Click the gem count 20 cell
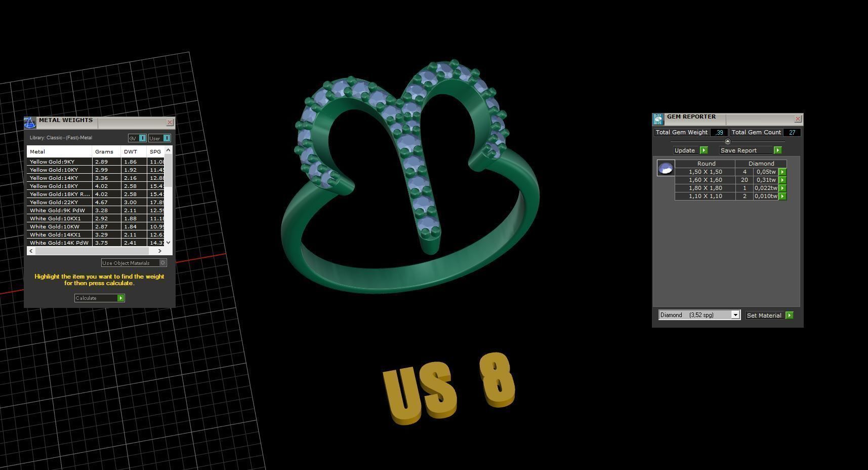 [x=745, y=180]
